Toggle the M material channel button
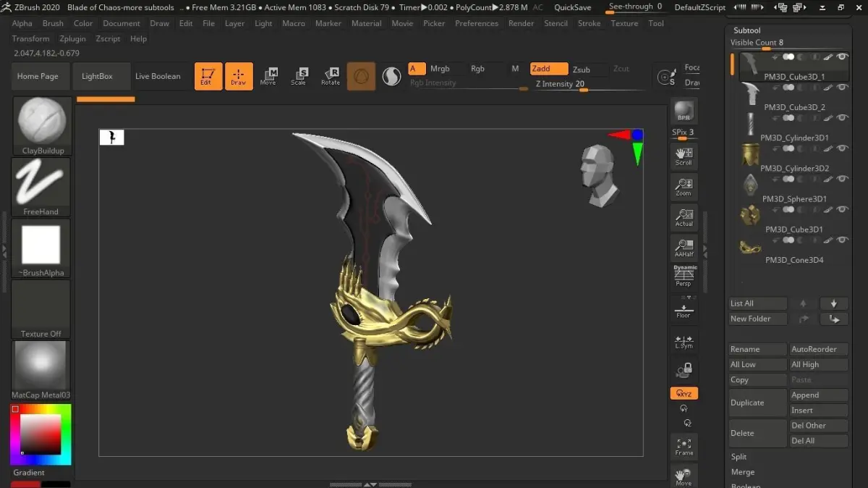 [515, 69]
